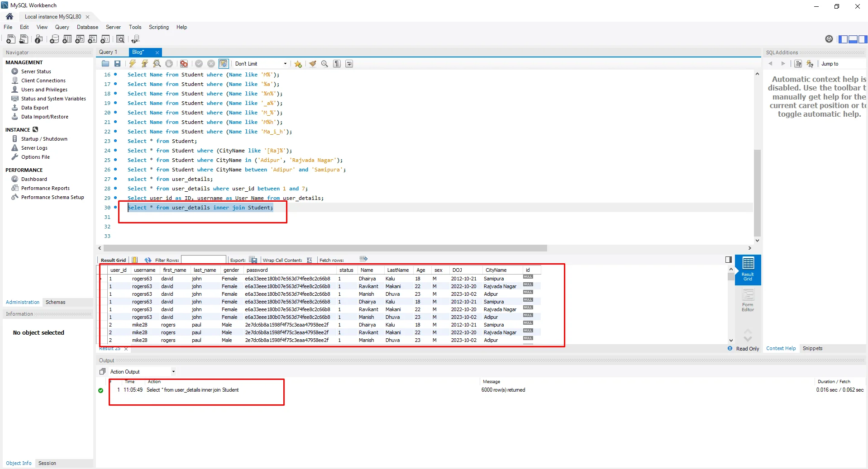
Task: Switch to the Schemas tab
Action: (x=55, y=302)
